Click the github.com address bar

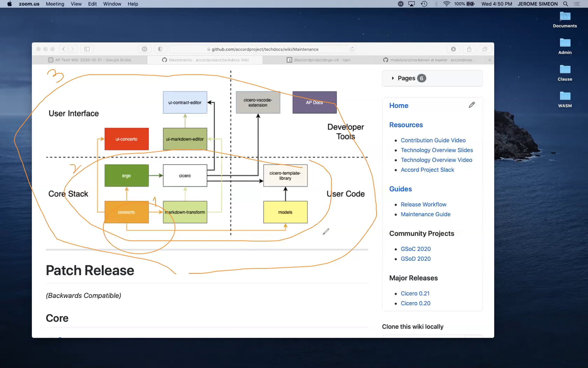tap(265, 49)
